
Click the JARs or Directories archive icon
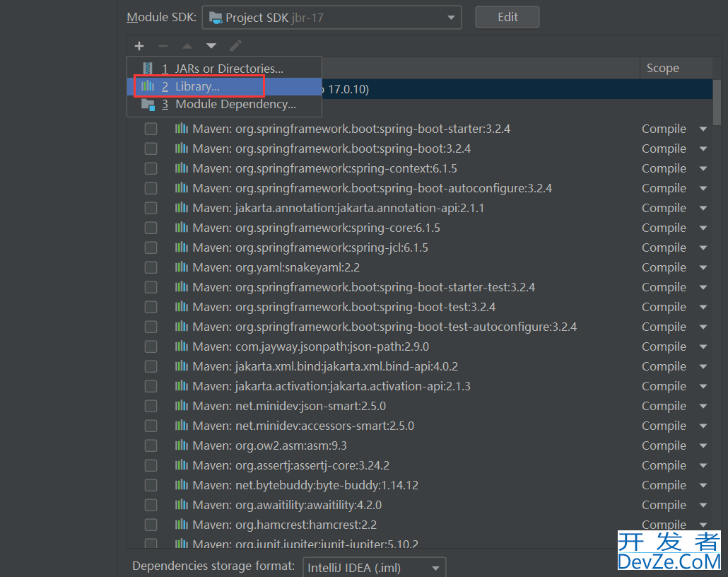[x=148, y=69]
